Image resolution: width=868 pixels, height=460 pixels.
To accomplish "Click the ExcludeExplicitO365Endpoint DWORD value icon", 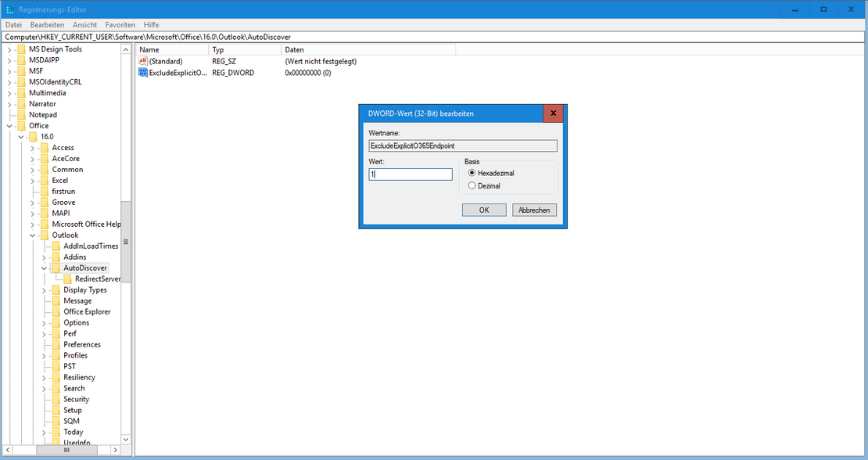I will pos(142,73).
